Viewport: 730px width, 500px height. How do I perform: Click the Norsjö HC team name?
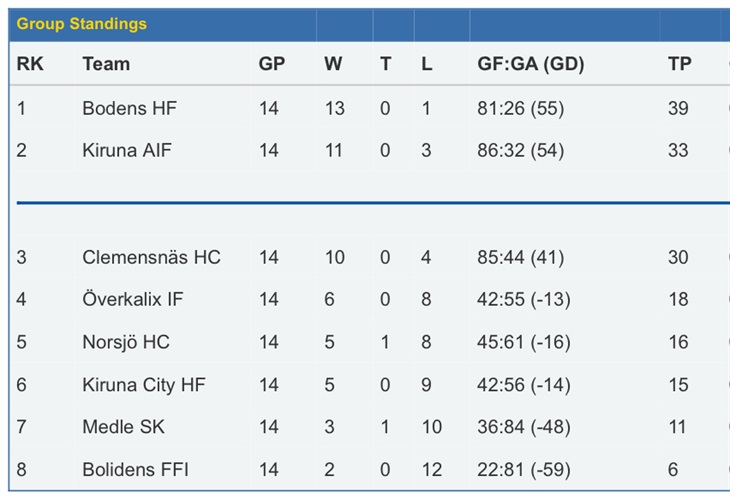click(x=126, y=342)
